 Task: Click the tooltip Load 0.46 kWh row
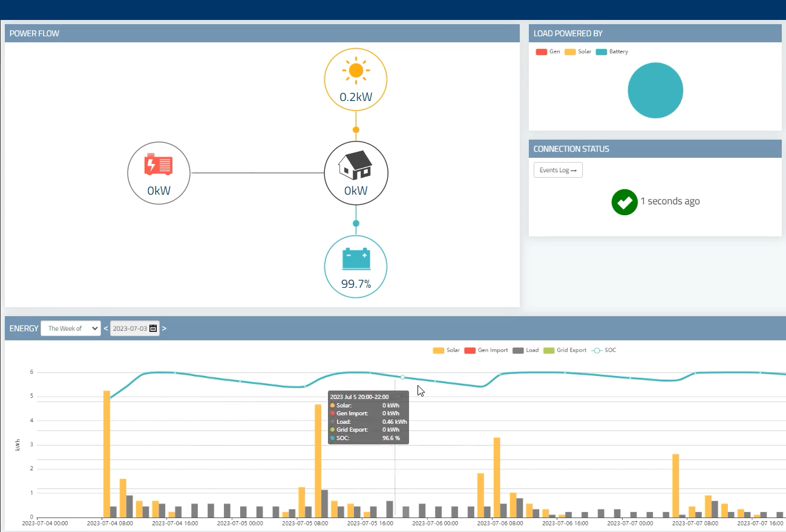pos(368,421)
